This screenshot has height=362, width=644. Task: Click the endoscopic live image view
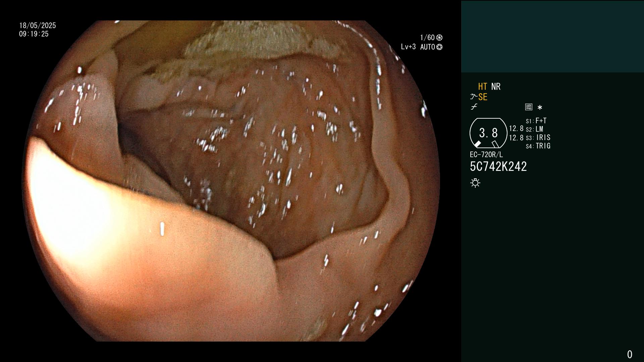(231, 181)
